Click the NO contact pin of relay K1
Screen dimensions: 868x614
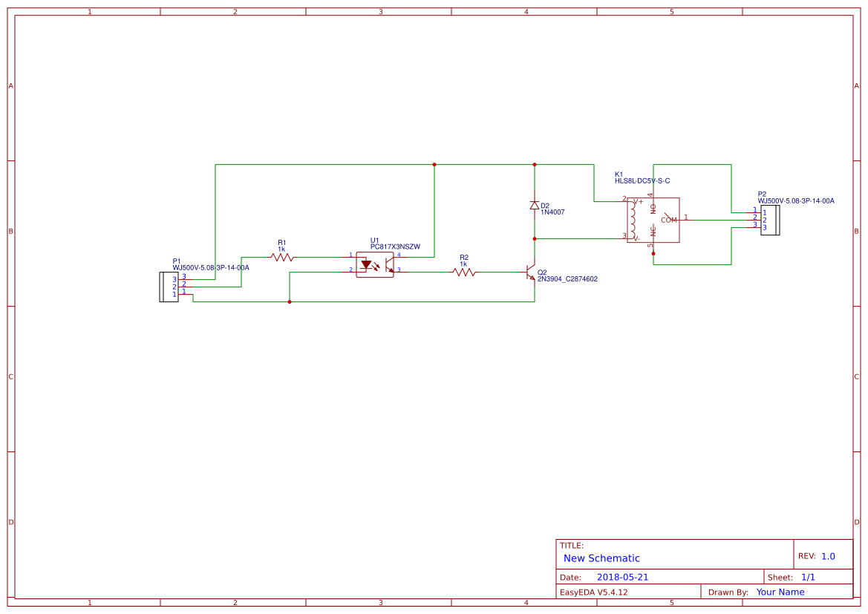coord(653,209)
